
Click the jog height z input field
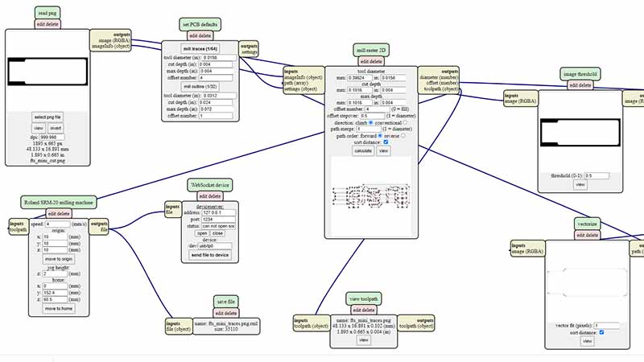tap(55, 274)
